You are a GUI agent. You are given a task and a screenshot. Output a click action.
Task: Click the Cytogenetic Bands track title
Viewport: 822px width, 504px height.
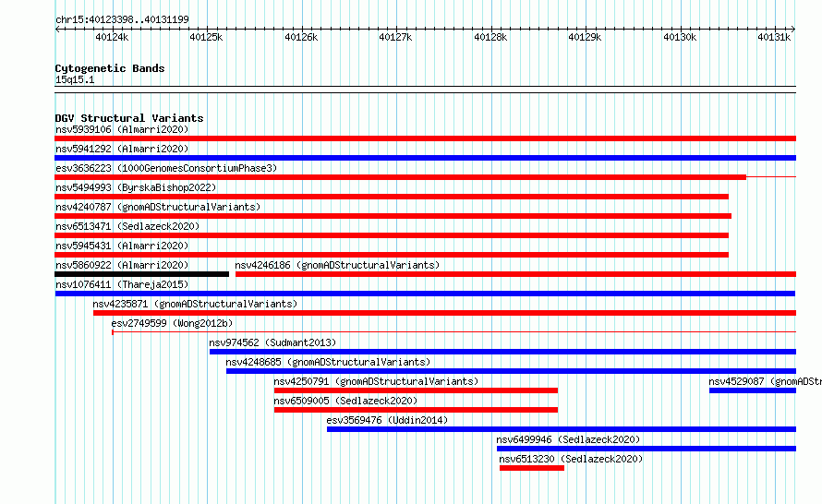pyautogui.click(x=110, y=68)
